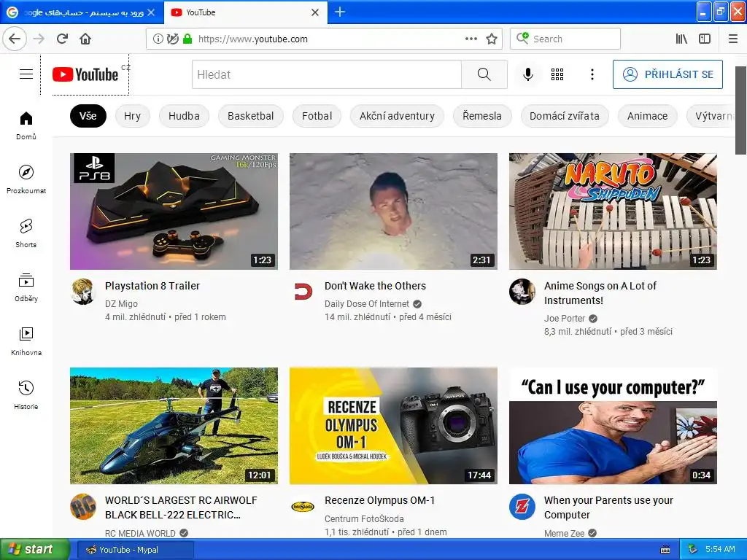The height and width of the screenshot is (560, 747).
Task: Click the taskbar clock showing 5:54 AM
Action: (x=720, y=550)
